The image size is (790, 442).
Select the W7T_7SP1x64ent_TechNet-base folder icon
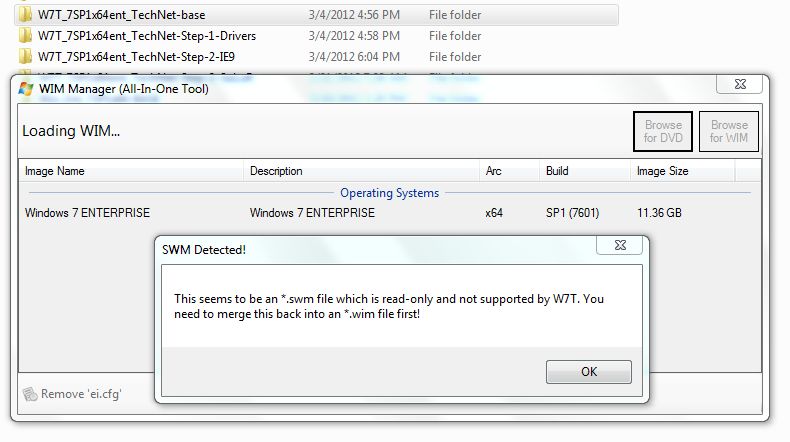(x=25, y=15)
